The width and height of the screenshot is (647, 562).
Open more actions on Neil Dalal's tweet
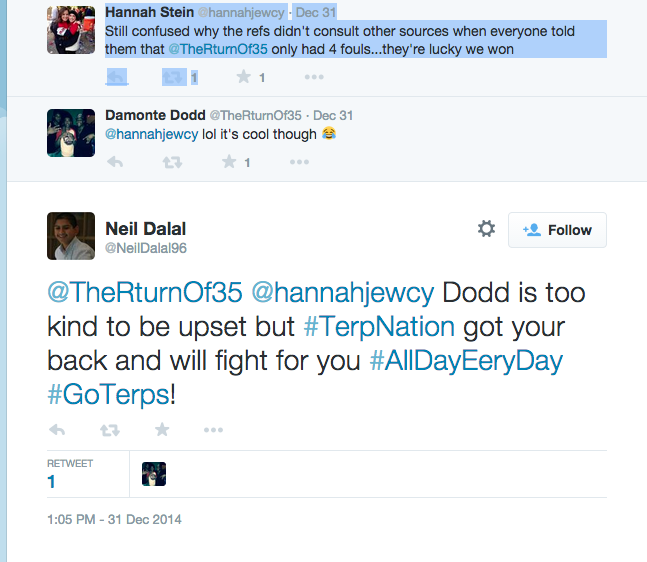[213, 430]
